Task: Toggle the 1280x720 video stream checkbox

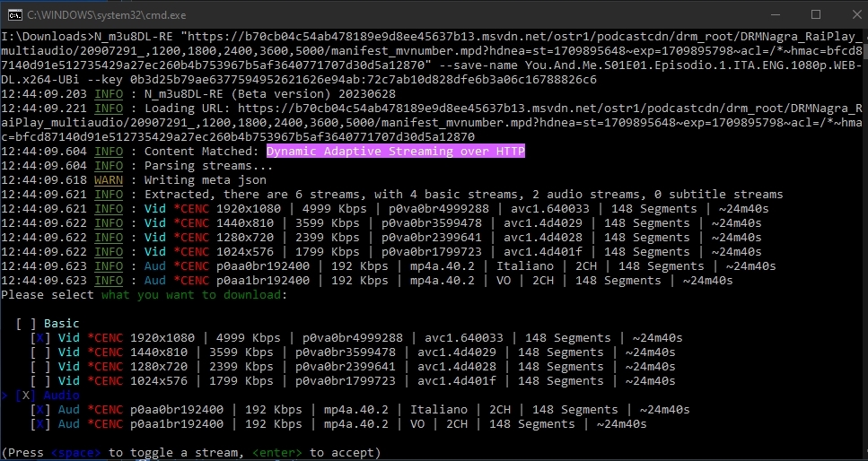Action: coord(40,366)
